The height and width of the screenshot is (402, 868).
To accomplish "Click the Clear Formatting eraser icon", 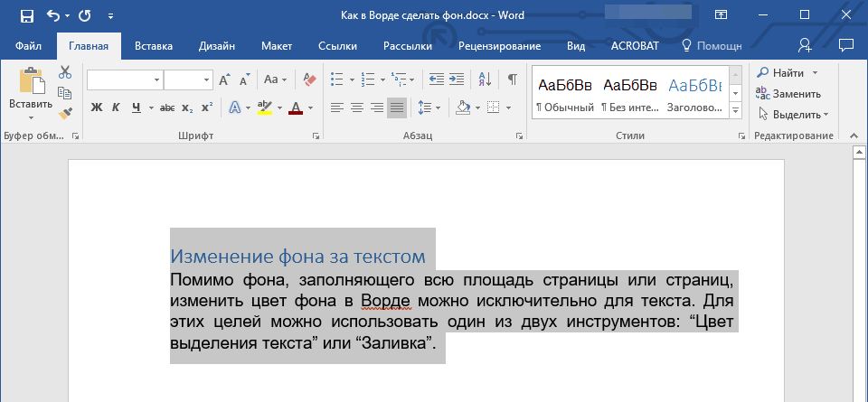I will pyautogui.click(x=310, y=79).
